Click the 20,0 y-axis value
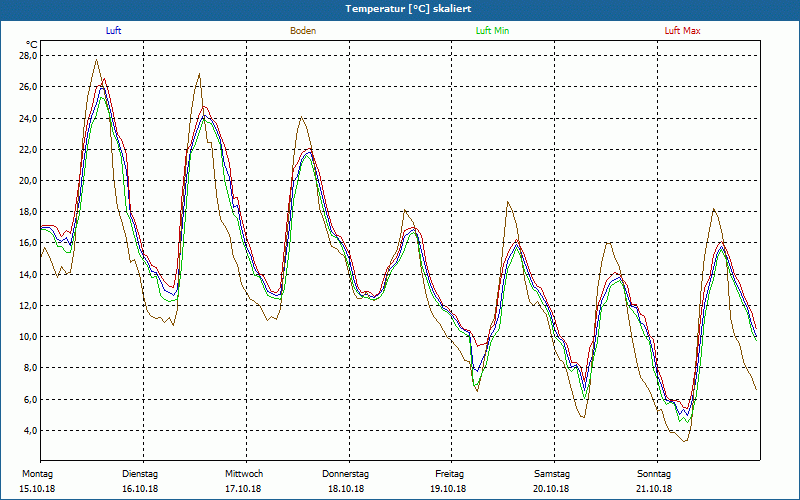The width and height of the screenshot is (800, 500). coord(29,181)
